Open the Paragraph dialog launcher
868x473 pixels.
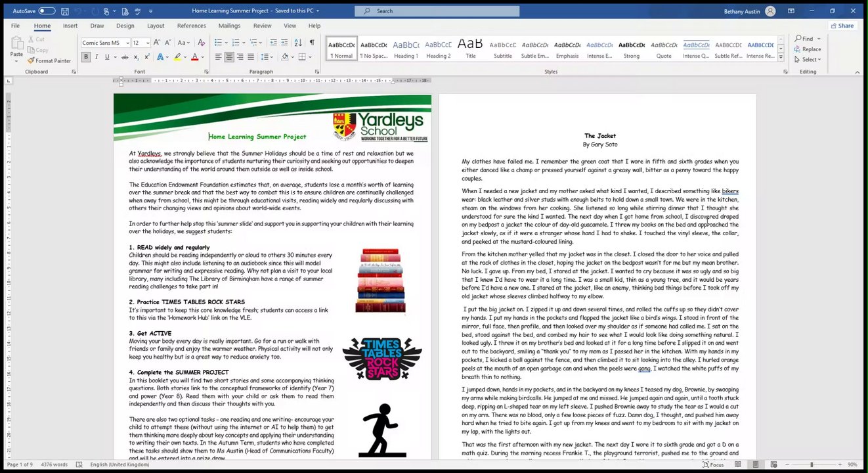316,72
